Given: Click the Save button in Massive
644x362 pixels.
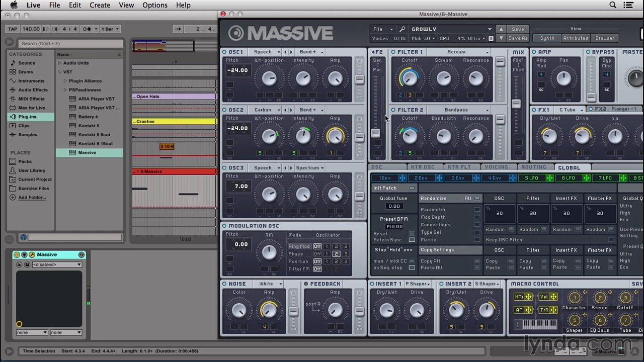Looking at the screenshot, I should pos(518,29).
